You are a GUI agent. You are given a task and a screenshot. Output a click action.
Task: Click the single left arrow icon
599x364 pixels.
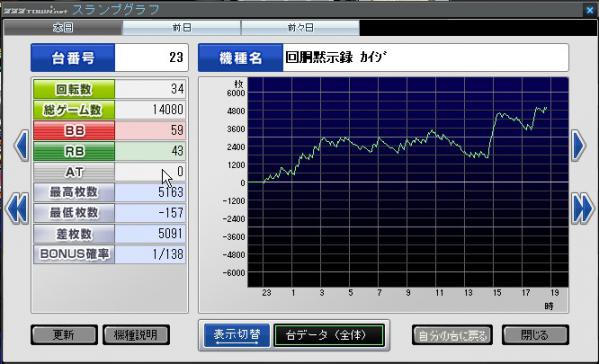[21, 146]
